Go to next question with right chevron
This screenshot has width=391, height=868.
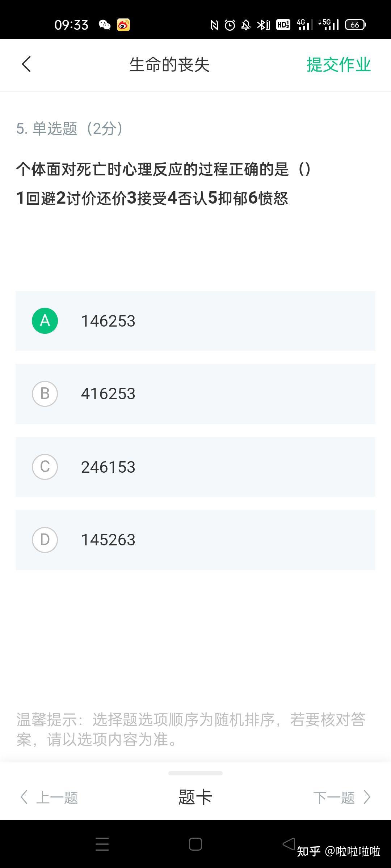[367, 797]
